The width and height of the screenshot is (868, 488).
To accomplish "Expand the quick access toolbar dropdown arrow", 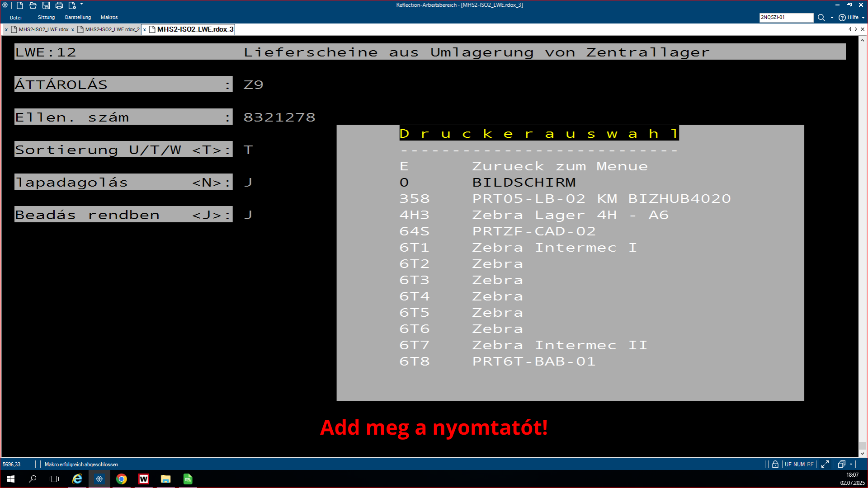I will tap(81, 5).
